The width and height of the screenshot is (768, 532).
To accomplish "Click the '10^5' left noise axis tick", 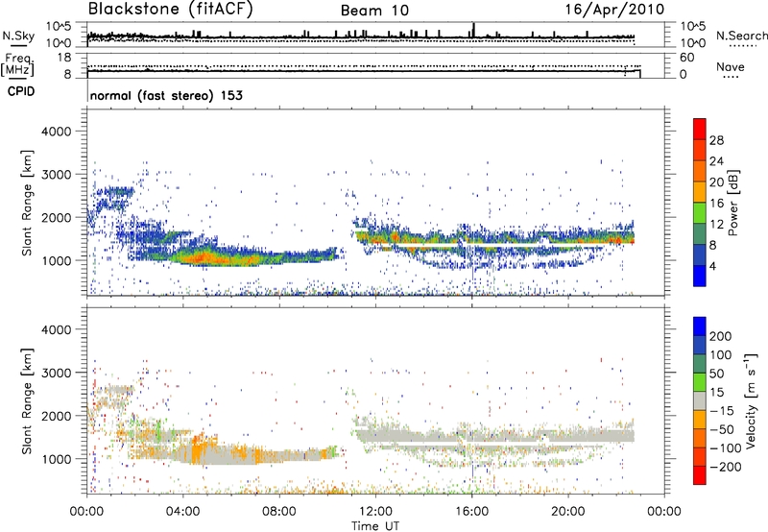I will tap(59, 27).
